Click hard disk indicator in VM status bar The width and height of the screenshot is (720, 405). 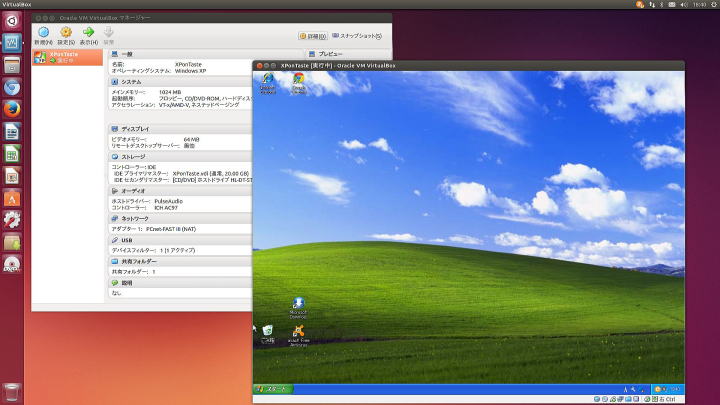[597, 399]
